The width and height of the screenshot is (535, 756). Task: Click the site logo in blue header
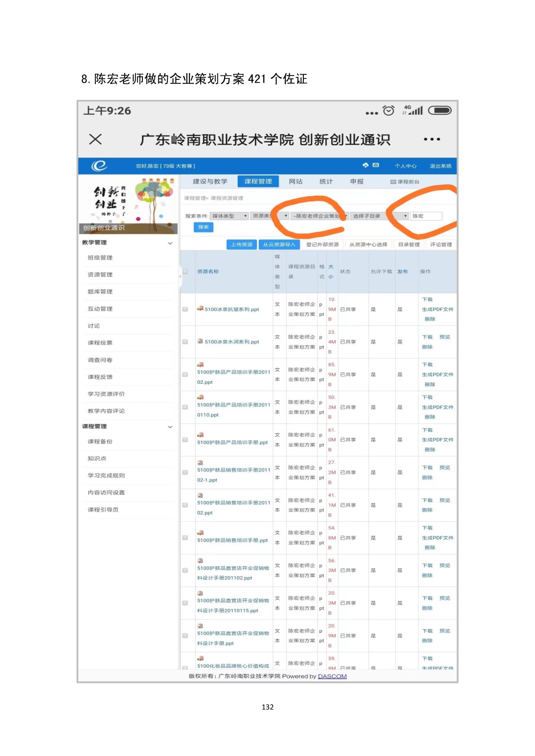(x=99, y=166)
